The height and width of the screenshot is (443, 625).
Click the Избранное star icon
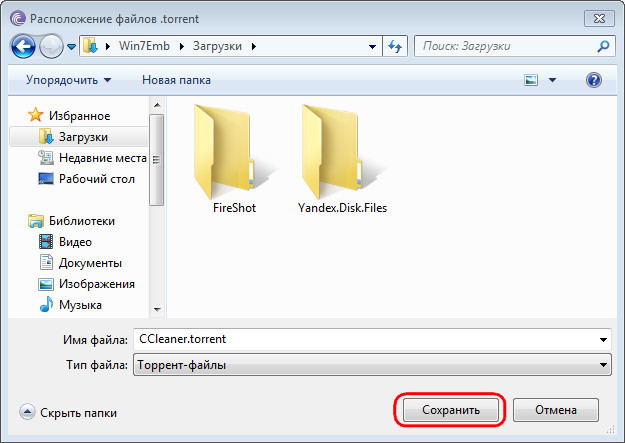click(x=35, y=115)
